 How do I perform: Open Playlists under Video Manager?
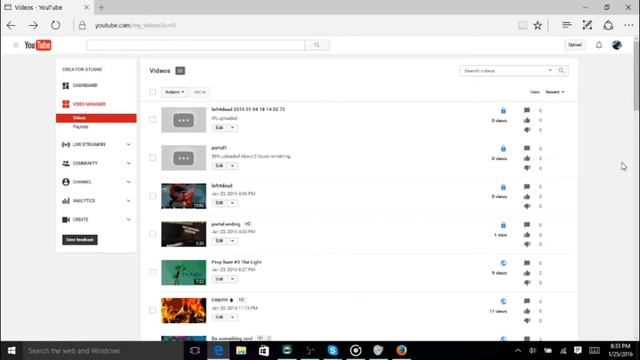click(x=80, y=127)
